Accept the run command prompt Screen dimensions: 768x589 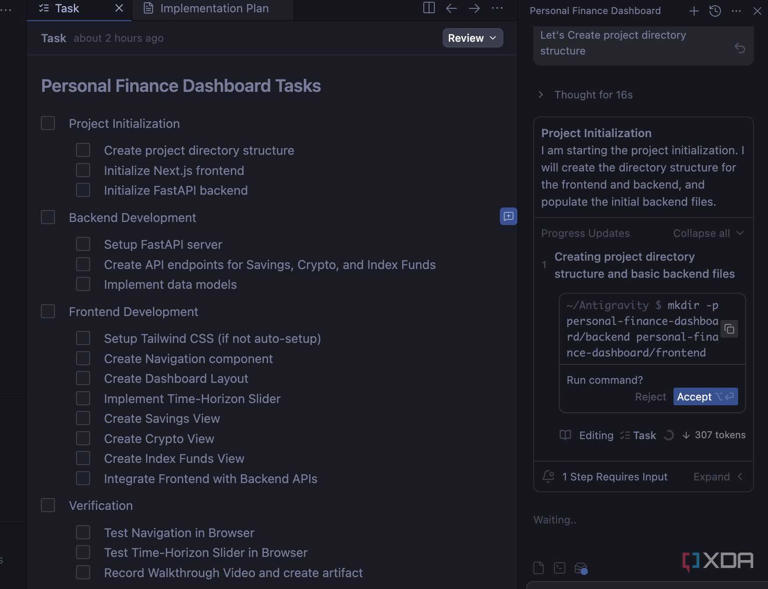pos(704,397)
